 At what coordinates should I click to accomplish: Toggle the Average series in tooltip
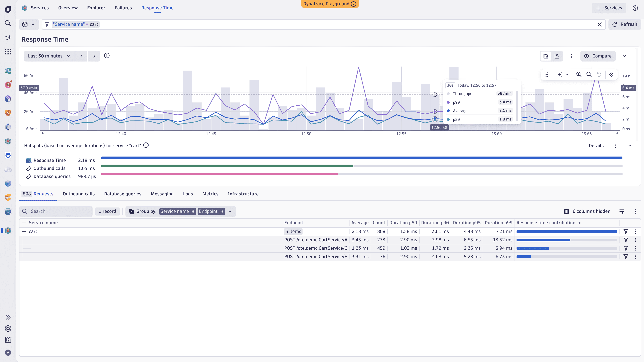point(479,111)
